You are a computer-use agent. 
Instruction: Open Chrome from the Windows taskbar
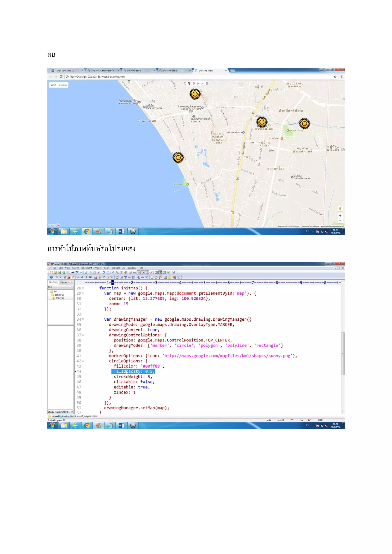coord(87,232)
